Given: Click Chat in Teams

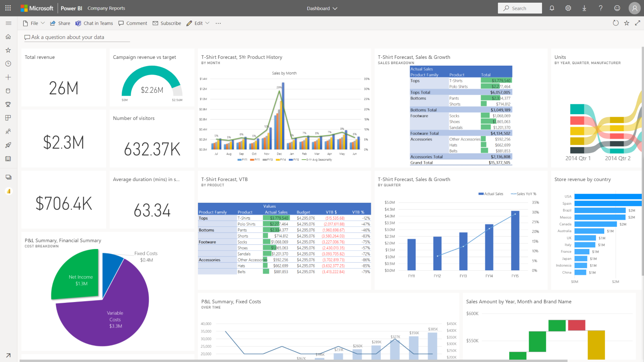Looking at the screenshot, I should pyautogui.click(x=94, y=23).
